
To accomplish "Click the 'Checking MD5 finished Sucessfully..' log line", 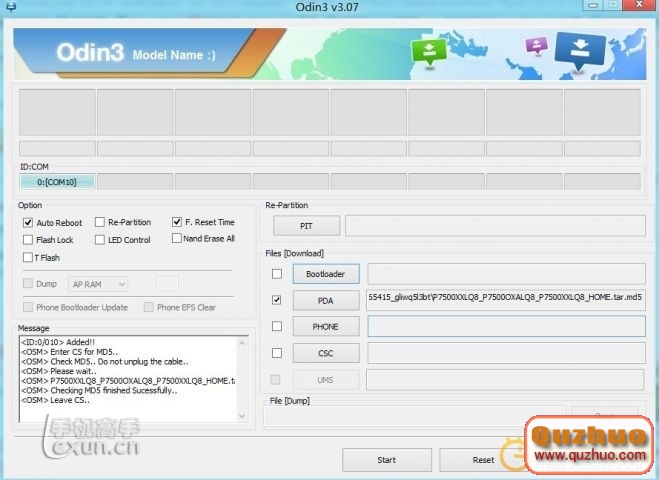I will click(x=99, y=390).
